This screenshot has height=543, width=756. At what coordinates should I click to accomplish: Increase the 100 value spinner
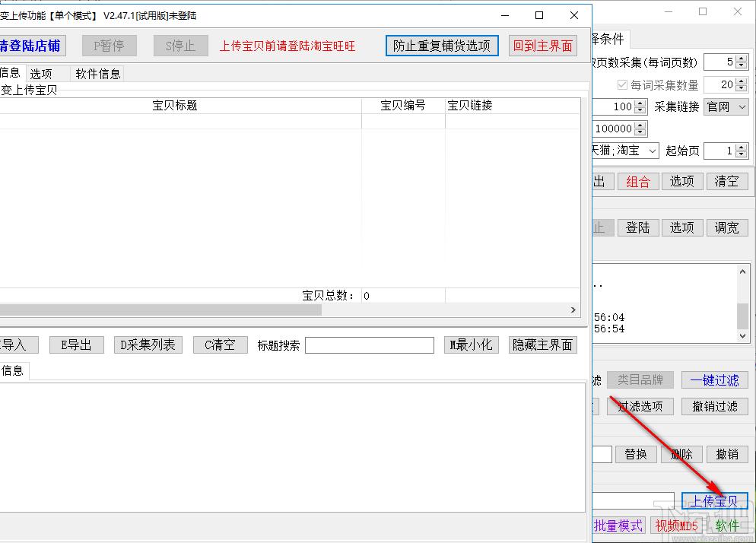pyautogui.click(x=640, y=103)
